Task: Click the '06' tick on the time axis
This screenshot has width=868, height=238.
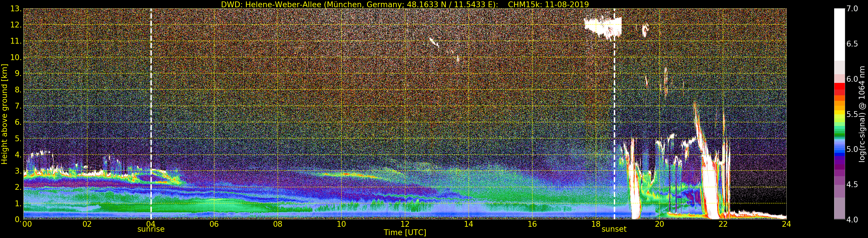Action: pyautogui.click(x=214, y=224)
